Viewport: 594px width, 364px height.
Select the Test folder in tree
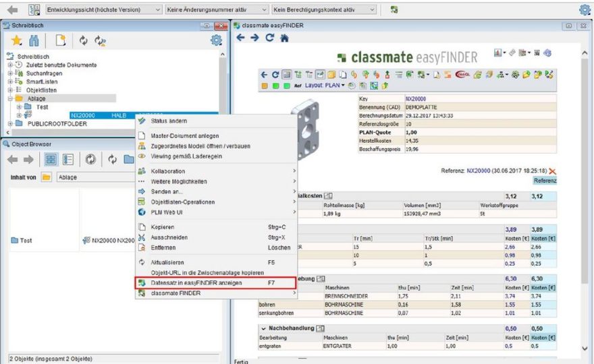click(42, 107)
